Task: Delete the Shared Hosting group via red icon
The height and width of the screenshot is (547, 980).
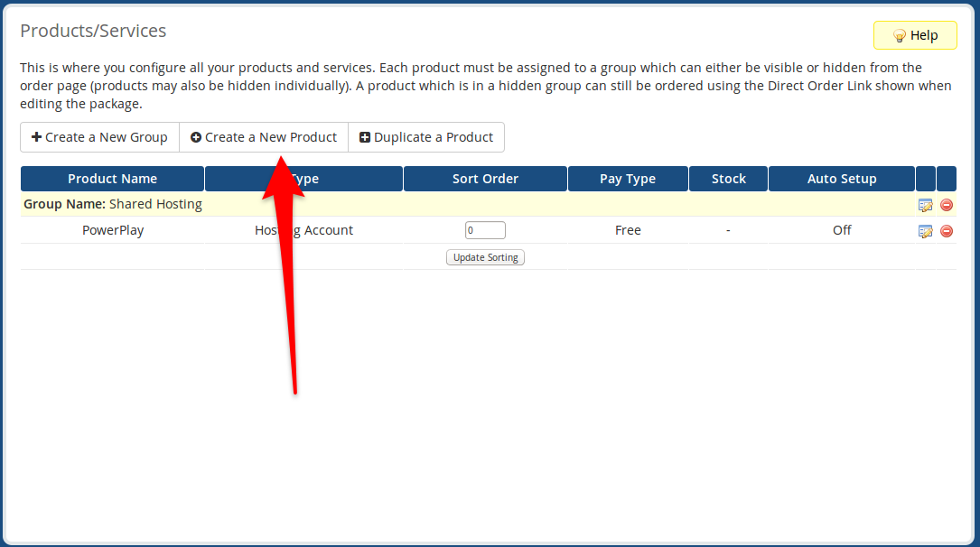Action: pyautogui.click(x=947, y=205)
